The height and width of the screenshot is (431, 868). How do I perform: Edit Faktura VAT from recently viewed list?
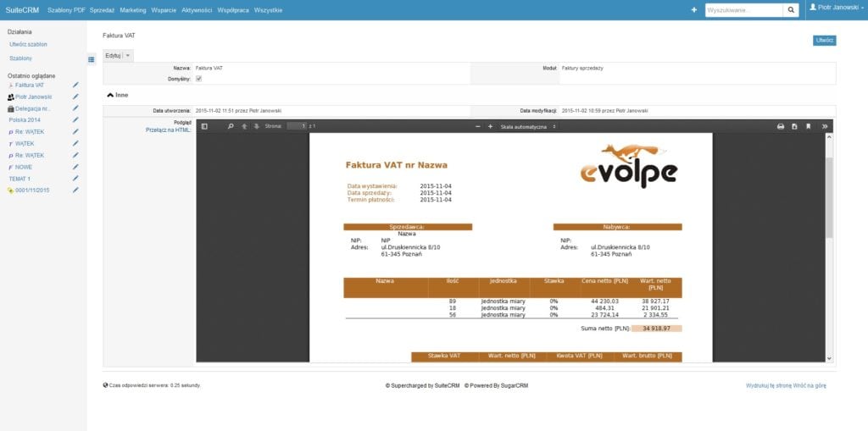point(75,86)
